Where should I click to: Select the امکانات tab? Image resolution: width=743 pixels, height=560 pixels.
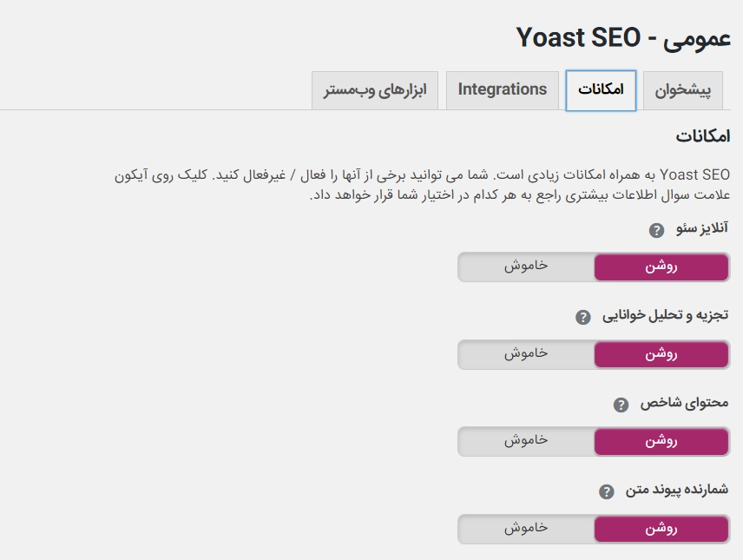(601, 90)
